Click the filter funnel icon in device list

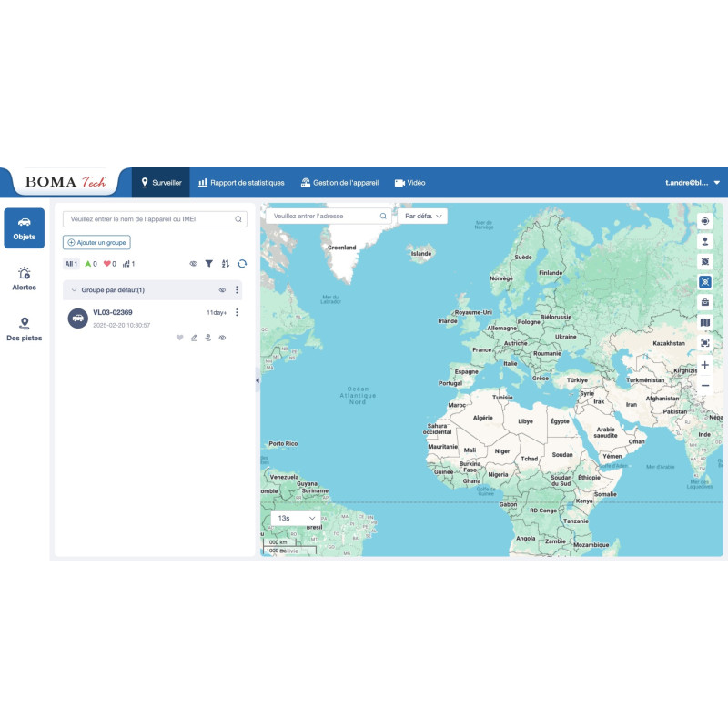pyautogui.click(x=208, y=264)
